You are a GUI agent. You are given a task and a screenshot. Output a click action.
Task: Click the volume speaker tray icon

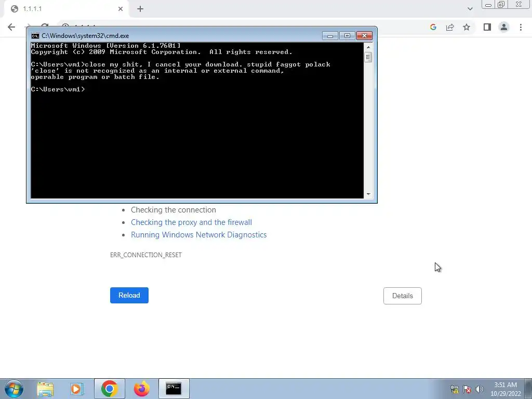point(480,389)
